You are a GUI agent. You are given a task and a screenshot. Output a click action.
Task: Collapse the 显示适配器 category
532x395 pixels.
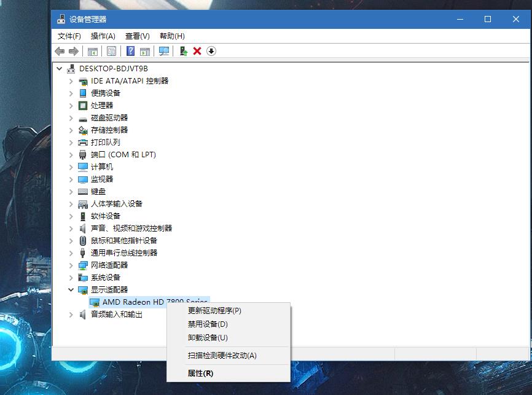coord(71,289)
